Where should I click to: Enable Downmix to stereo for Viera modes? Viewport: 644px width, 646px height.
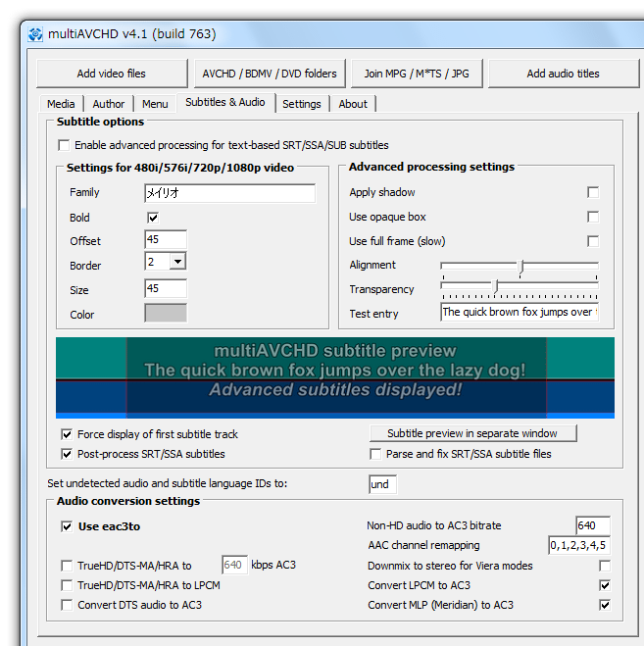click(x=605, y=566)
